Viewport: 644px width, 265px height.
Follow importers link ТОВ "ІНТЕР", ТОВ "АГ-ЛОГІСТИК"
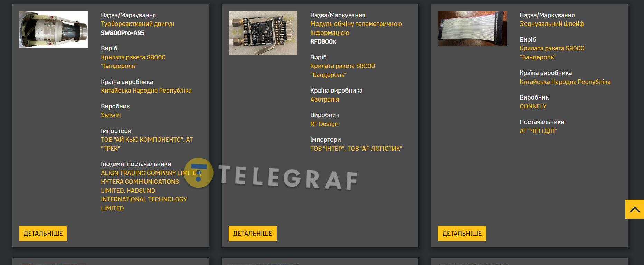[x=356, y=149]
